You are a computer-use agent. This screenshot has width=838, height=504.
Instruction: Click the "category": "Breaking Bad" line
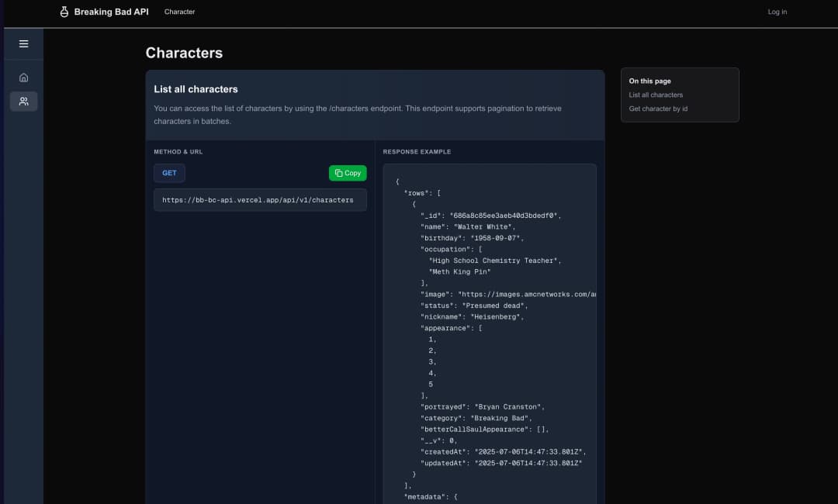point(476,418)
